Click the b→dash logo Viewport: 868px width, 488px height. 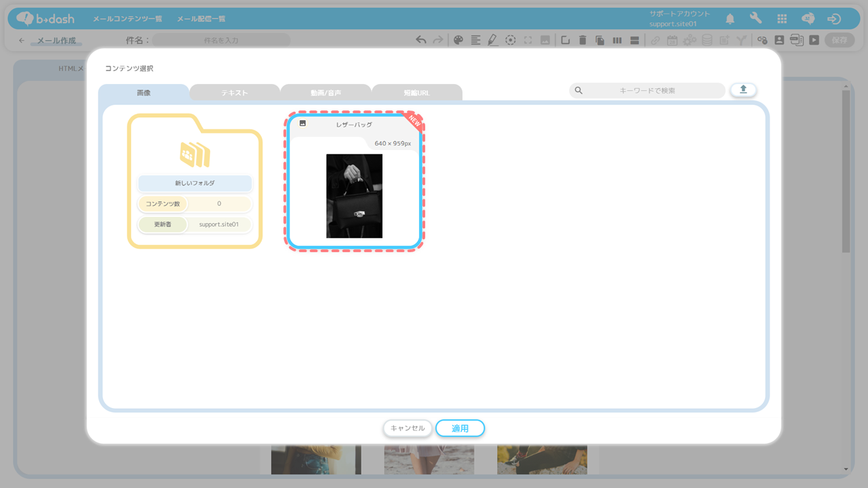[x=46, y=19]
